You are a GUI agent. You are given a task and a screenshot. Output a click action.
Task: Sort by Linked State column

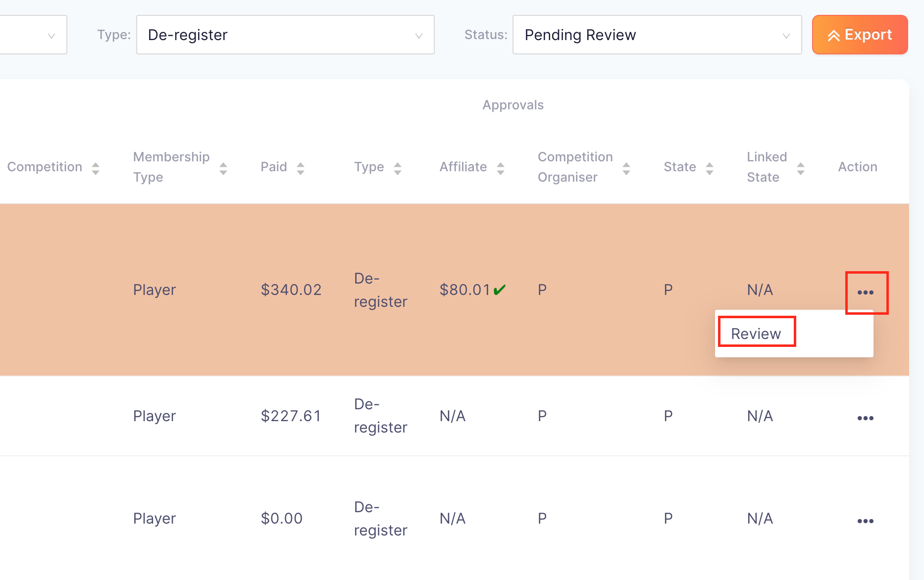(801, 168)
